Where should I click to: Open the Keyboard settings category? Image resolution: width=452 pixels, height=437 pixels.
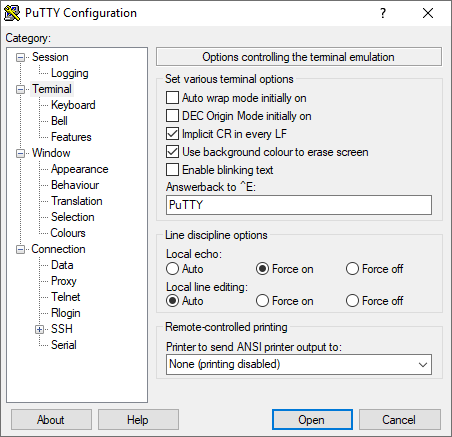[x=73, y=105]
